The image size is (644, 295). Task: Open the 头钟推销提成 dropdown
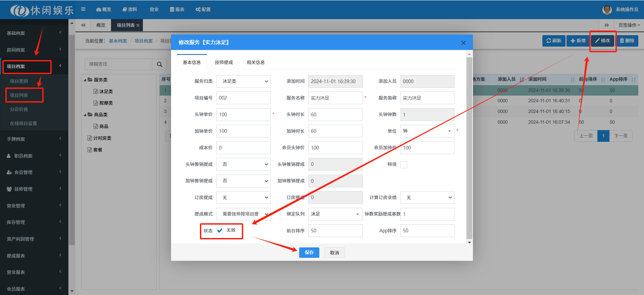[243, 164]
